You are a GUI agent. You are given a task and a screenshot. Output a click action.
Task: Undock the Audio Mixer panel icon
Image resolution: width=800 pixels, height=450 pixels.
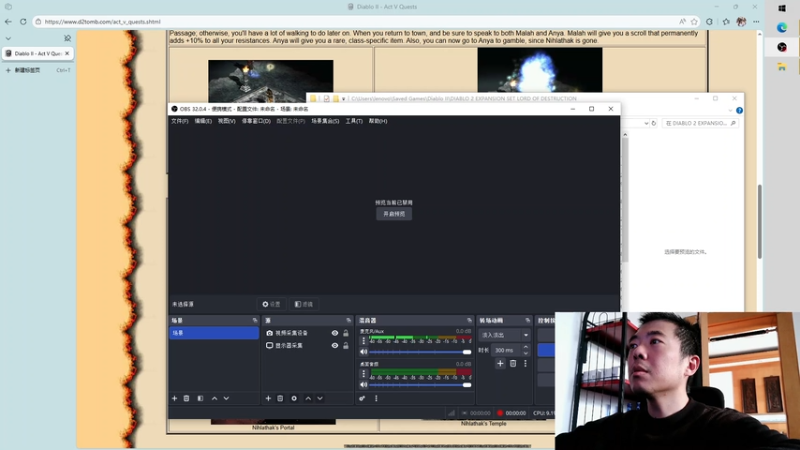coord(469,320)
